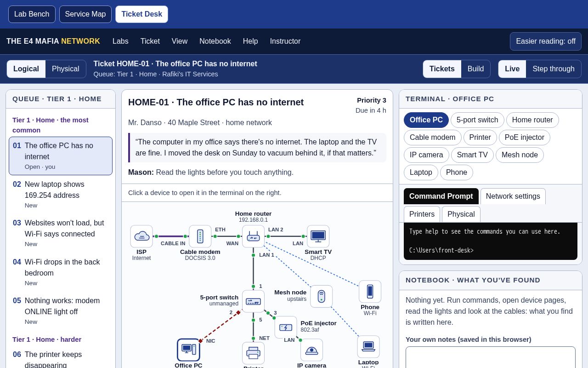Viewport: 588px width, 368px height.
Task: Select the IP camera device chip
Action: [426, 155]
